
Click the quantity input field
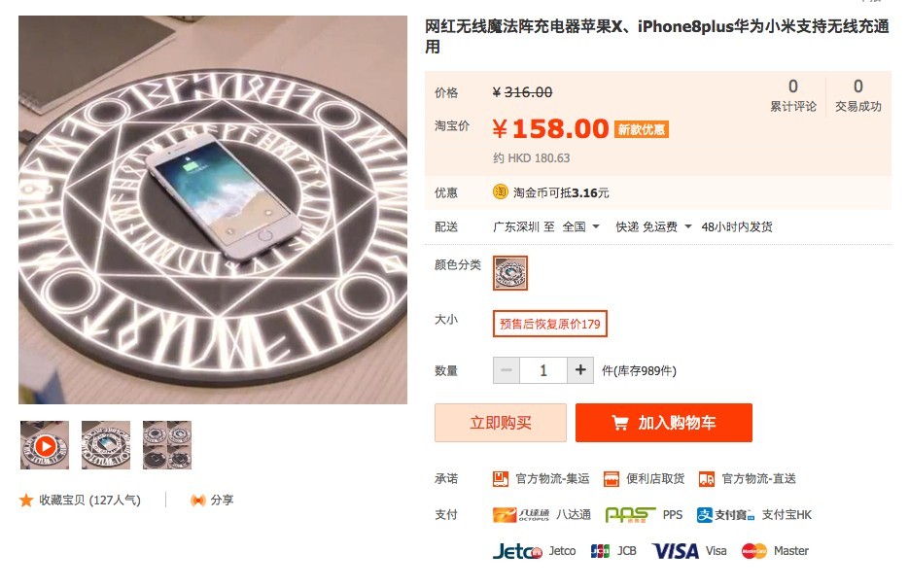point(543,370)
